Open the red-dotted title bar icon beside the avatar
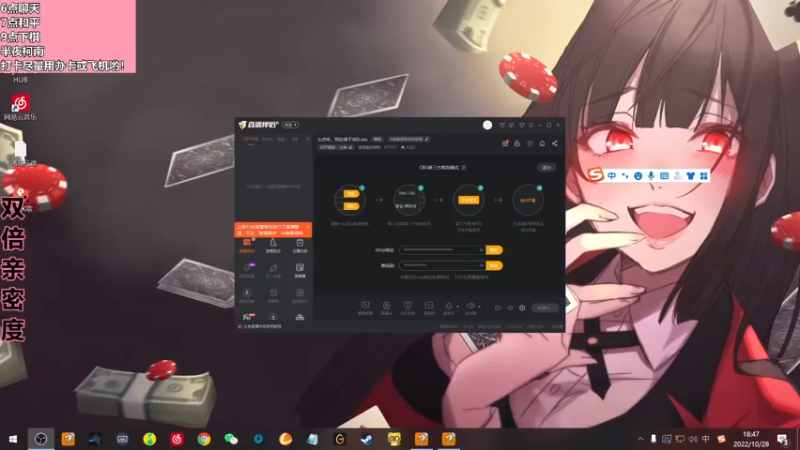 502,125
